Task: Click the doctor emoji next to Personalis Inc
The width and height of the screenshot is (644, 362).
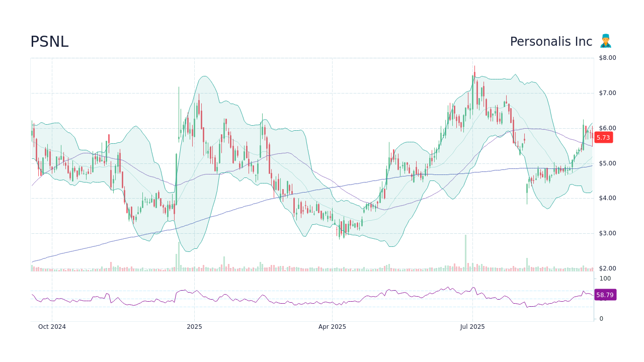Action: [606, 41]
